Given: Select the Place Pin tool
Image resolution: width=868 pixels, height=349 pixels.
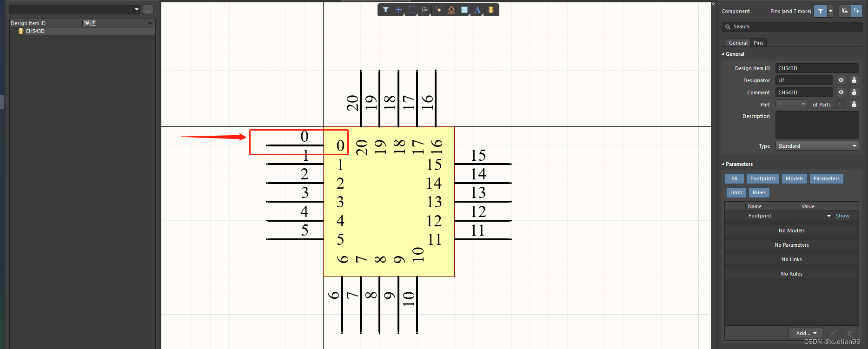Looking at the screenshot, I should [438, 10].
